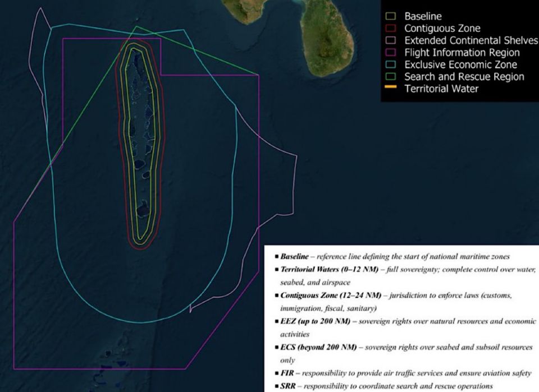Screen dimensions: 539x392
Task: Click the Search and Rescue Region legend symbol
Action: 390,76
